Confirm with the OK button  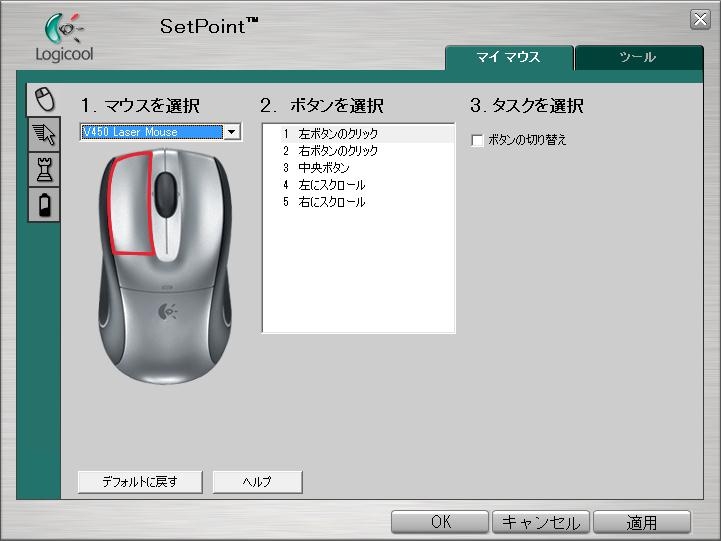click(440, 522)
